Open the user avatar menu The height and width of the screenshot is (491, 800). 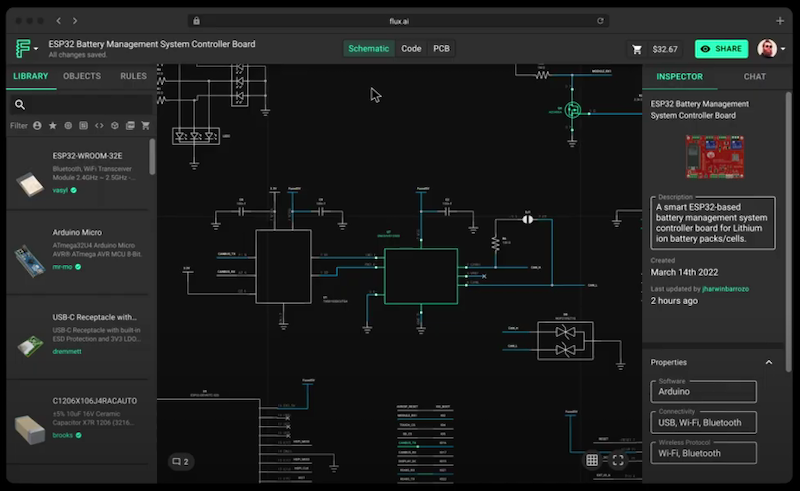click(767, 48)
